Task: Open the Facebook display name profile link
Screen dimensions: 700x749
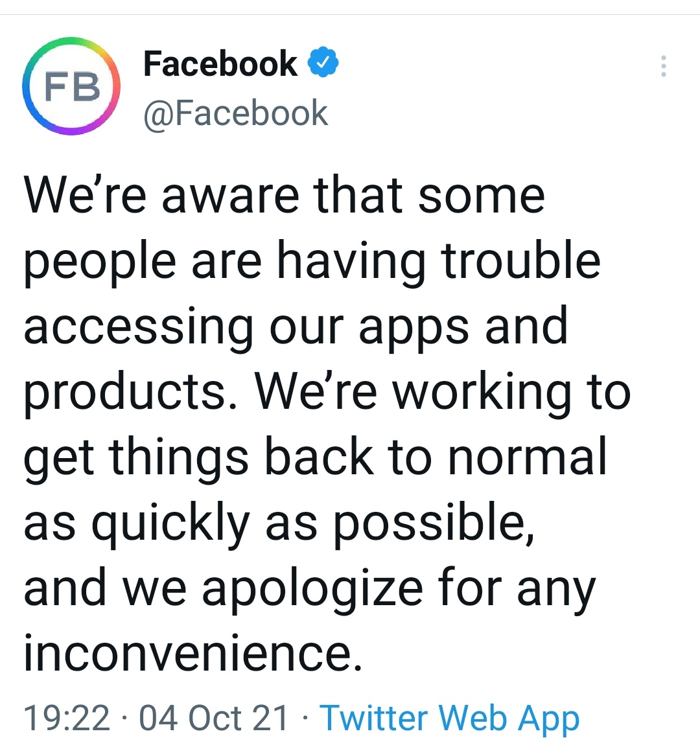Action: [x=220, y=63]
